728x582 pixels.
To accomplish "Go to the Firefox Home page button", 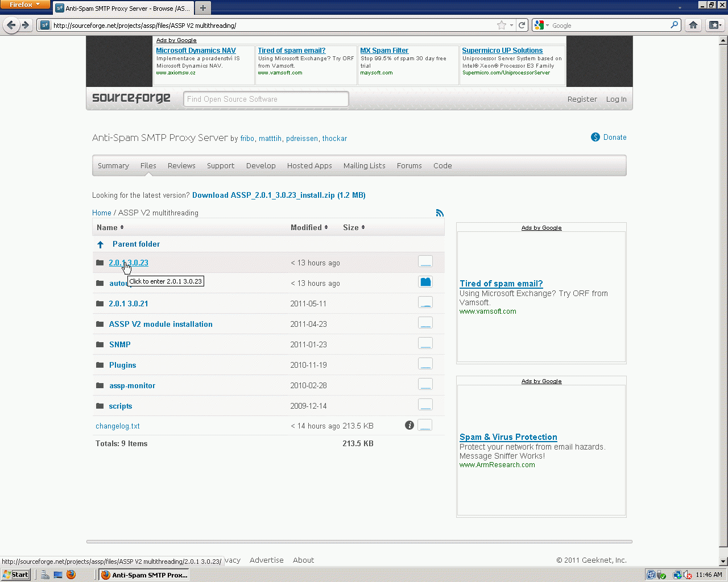I will (x=693, y=25).
